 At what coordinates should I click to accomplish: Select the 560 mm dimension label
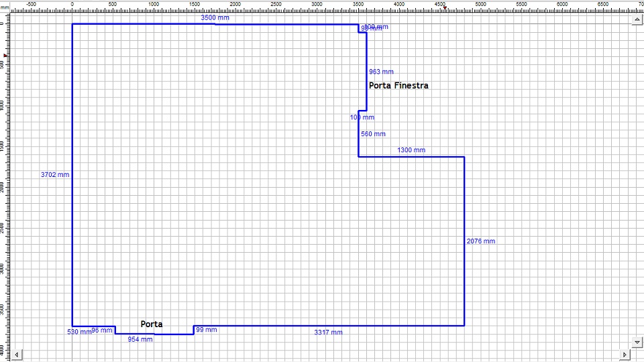click(x=373, y=134)
